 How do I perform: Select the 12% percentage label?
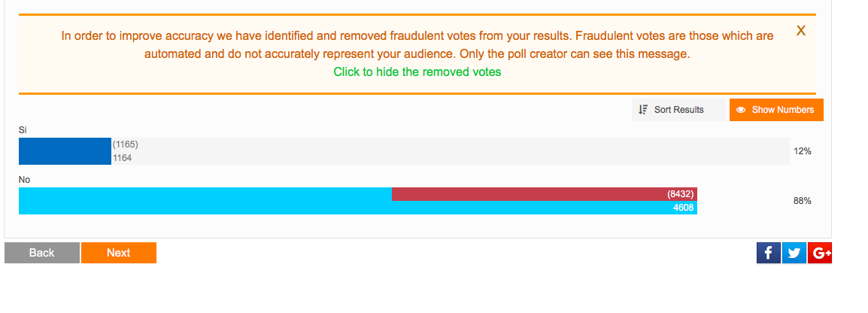tap(802, 151)
